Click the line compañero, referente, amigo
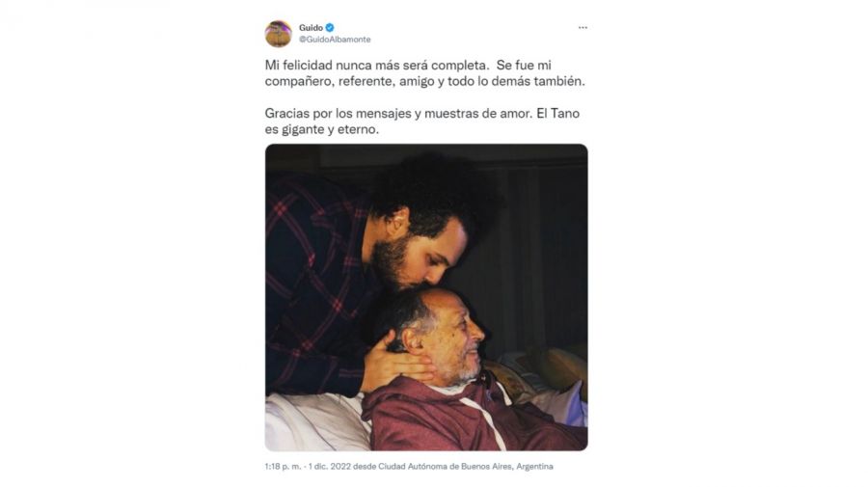The height and width of the screenshot is (487, 868). pyautogui.click(x=424, y=81)
